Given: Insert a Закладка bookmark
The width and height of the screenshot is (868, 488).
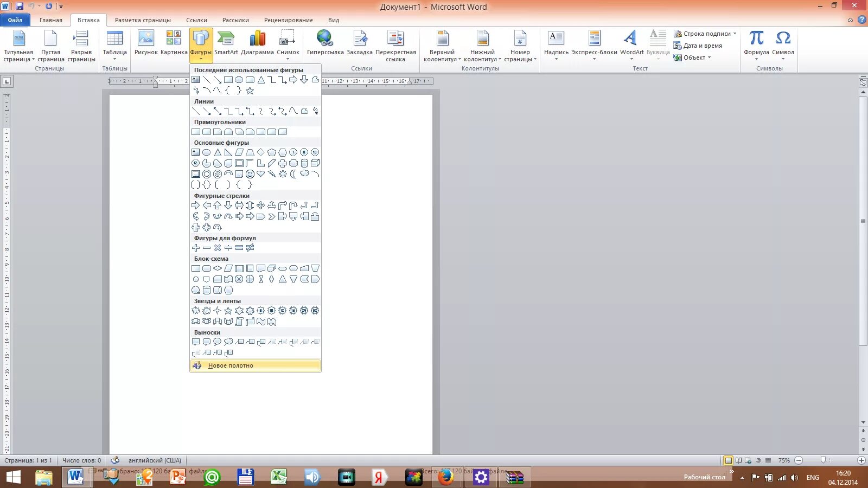Looking at the screenshot, I should click(360, 43).
